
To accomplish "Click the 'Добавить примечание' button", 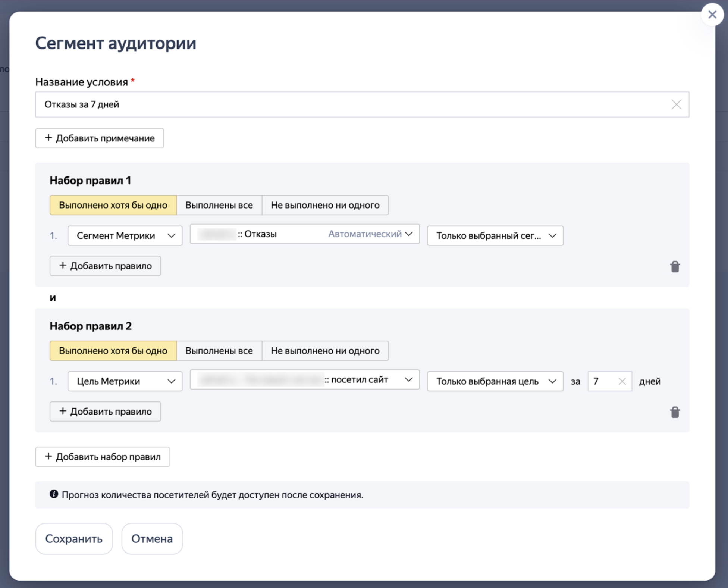I will pos(99,138).
